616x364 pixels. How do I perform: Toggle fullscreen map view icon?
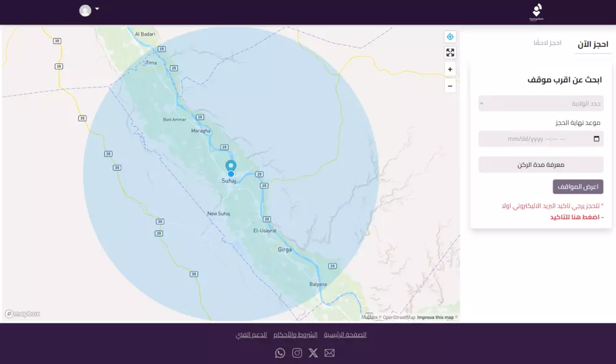pos(450,52)
